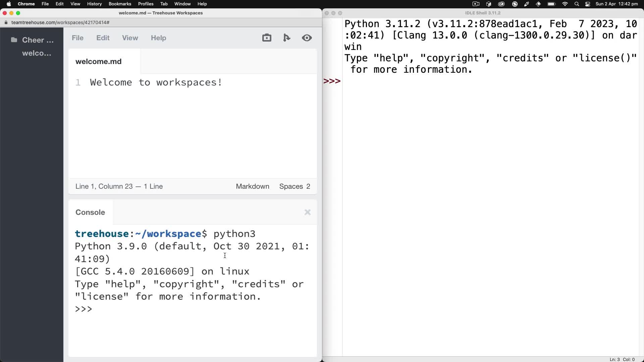Select welco... file in the sidebar
Screen dimensions: 644x362
(x=37, y=53)
